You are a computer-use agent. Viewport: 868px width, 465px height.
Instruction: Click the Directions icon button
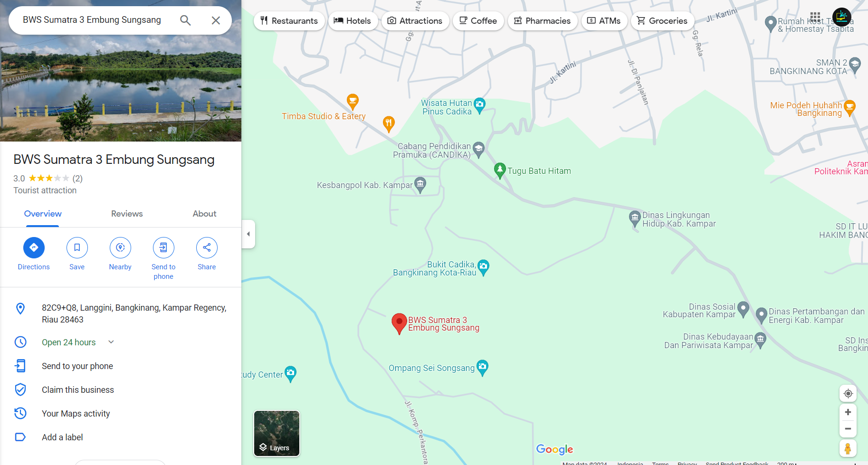coord(34,247)
